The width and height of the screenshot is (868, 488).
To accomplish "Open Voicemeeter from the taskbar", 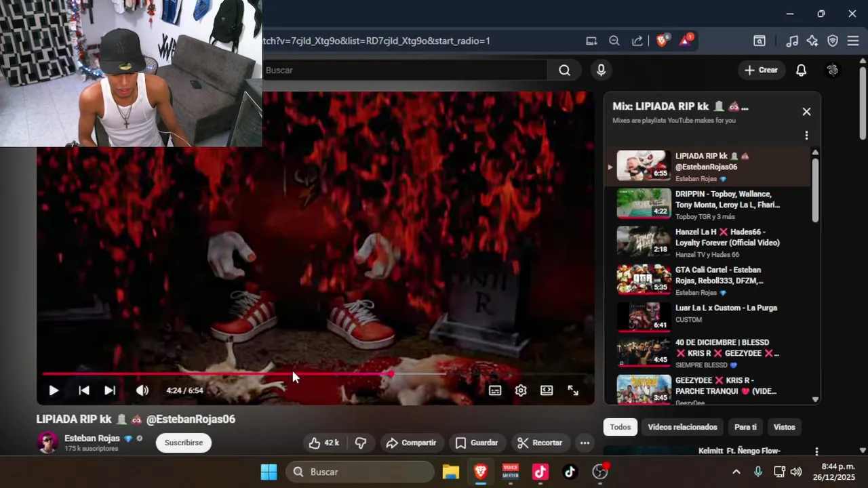I will 510,472.
